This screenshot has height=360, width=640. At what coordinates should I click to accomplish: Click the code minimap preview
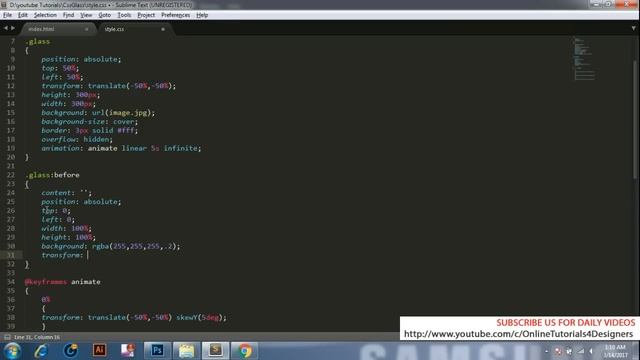(x=584, y=59)
